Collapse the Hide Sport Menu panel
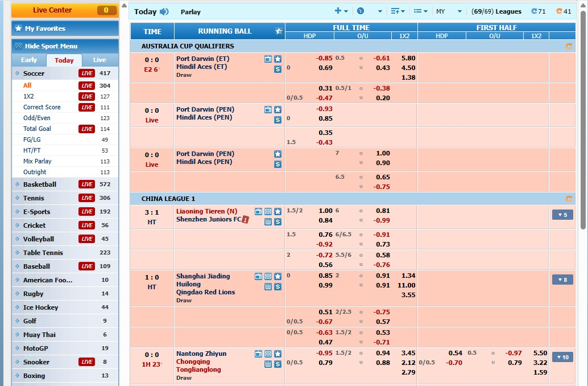This screenshot has height=386, width=588. click(65, 46)
